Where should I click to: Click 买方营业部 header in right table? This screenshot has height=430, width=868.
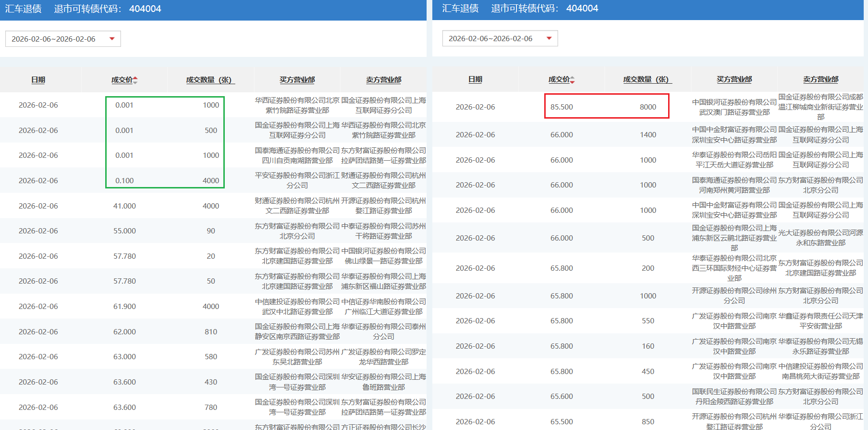(x=734, y=79)
